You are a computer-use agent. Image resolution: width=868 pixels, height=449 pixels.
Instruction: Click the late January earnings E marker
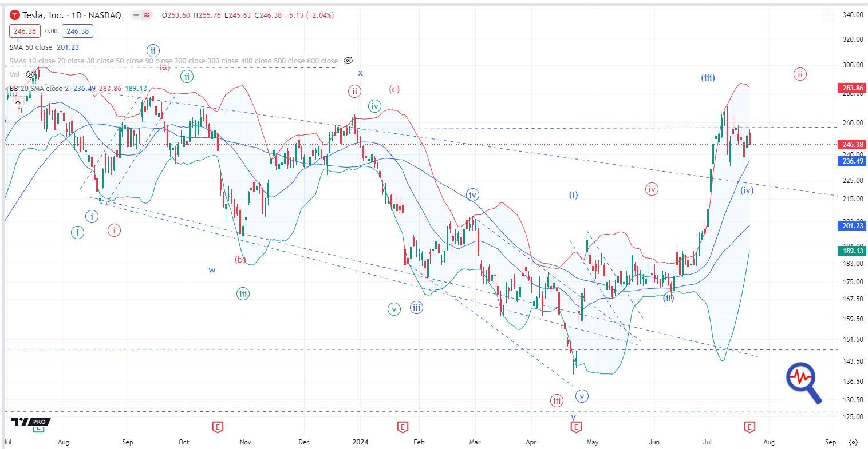pos(403,427)
